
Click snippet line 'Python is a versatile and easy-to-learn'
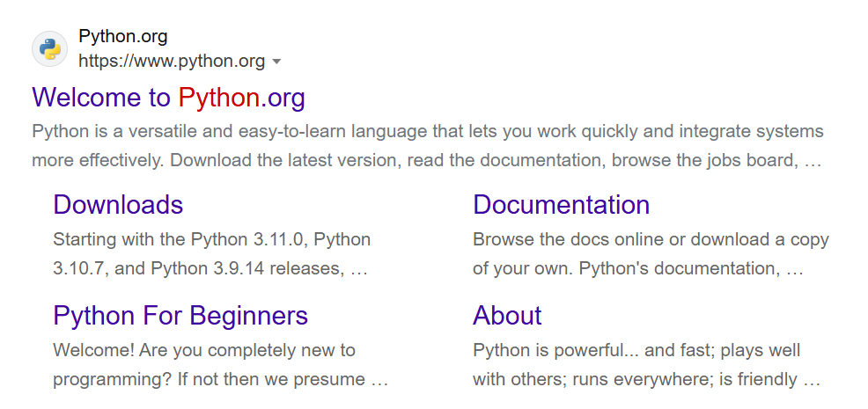coord(190,132)
